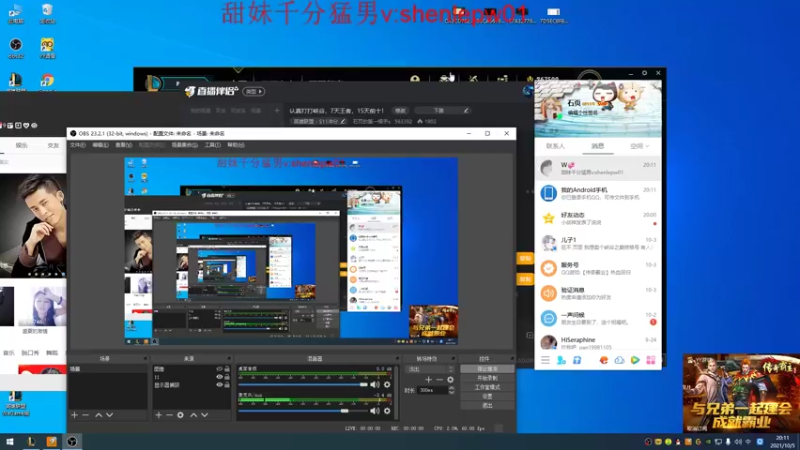Click the game advertisement thumbnail bottom-right

[741, 393]
